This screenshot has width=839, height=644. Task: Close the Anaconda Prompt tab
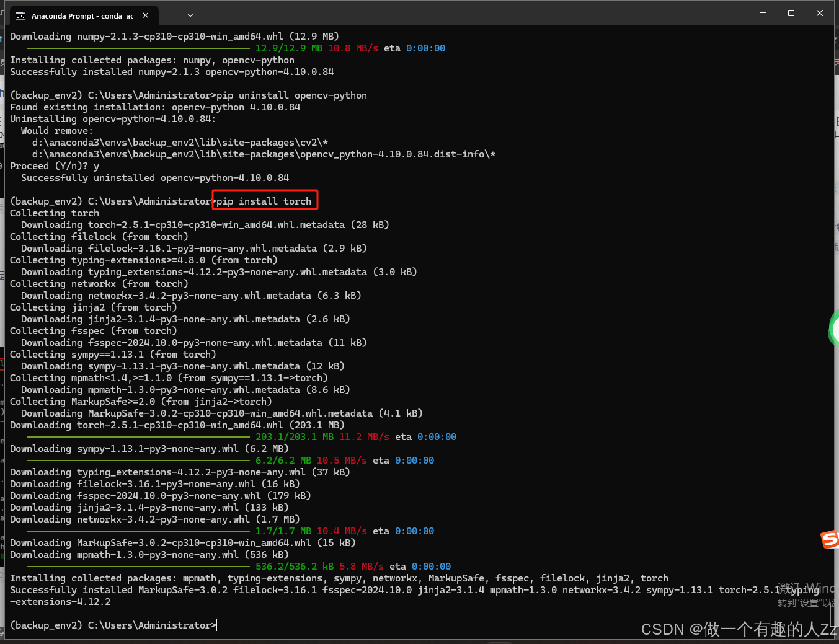146,15
